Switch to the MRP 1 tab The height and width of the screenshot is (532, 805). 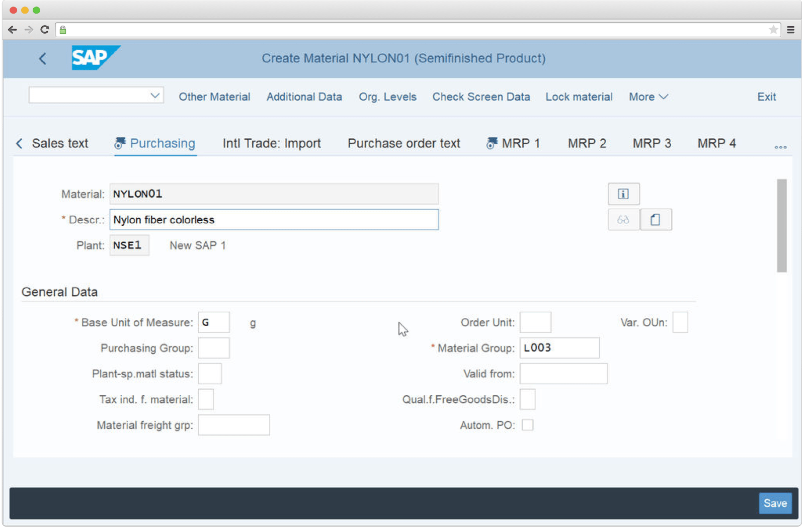pyautogui.click(x=513, y=143)
